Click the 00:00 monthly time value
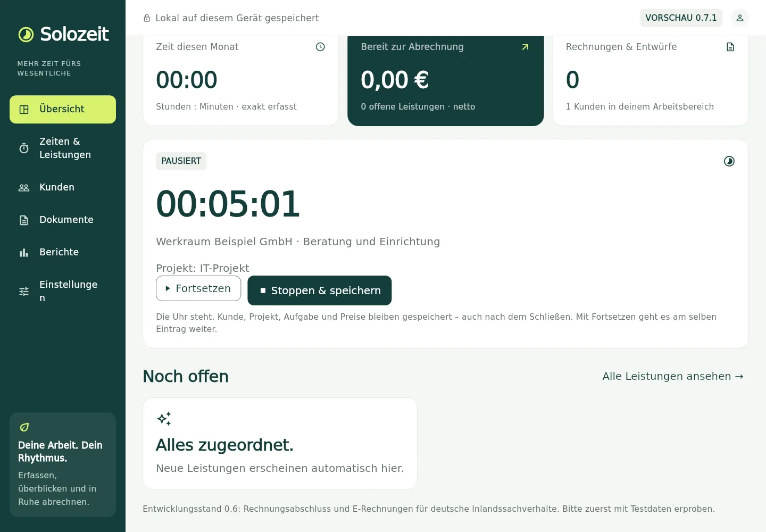 pos(187,80)
